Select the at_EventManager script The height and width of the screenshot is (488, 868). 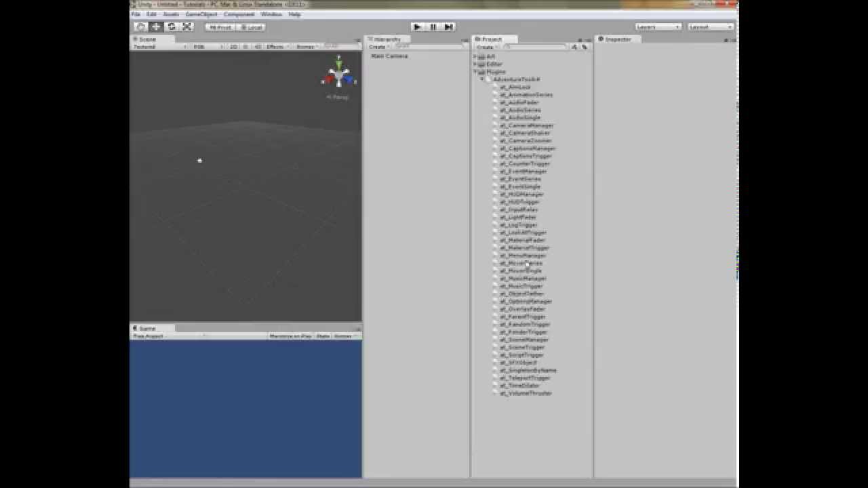524,171
